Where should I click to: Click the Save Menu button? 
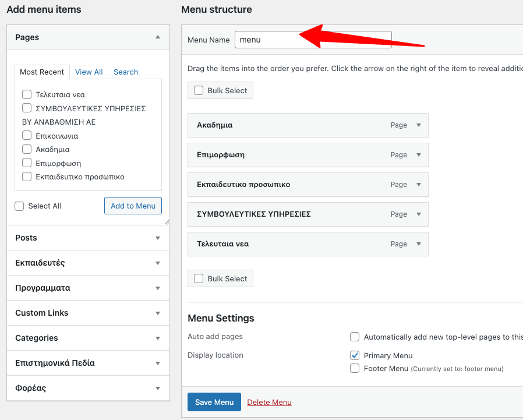(x=214, y=402)
